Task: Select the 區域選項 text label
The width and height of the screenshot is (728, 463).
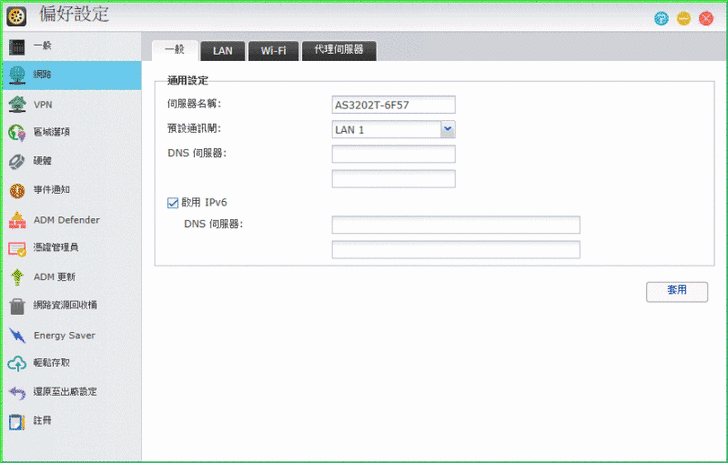Action: (x=52, y=132)
